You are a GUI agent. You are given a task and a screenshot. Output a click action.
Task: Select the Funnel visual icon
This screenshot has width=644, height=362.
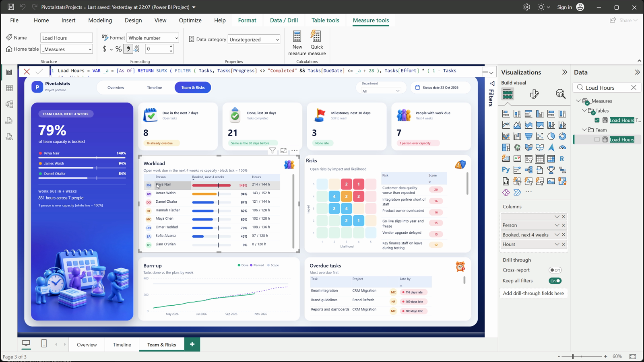(528, 136)
